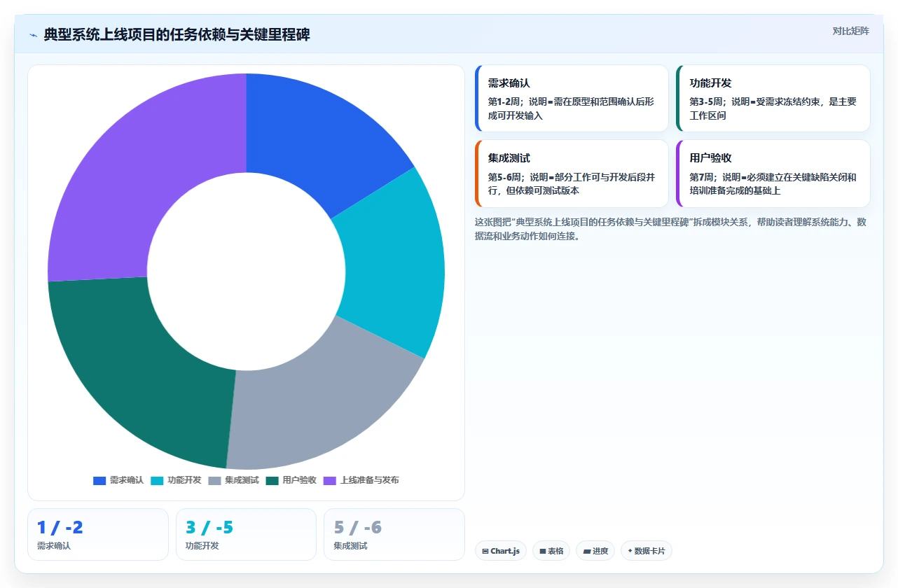Click the 对比矩阵 label in header
898x588 pixels.
(850, 31)
